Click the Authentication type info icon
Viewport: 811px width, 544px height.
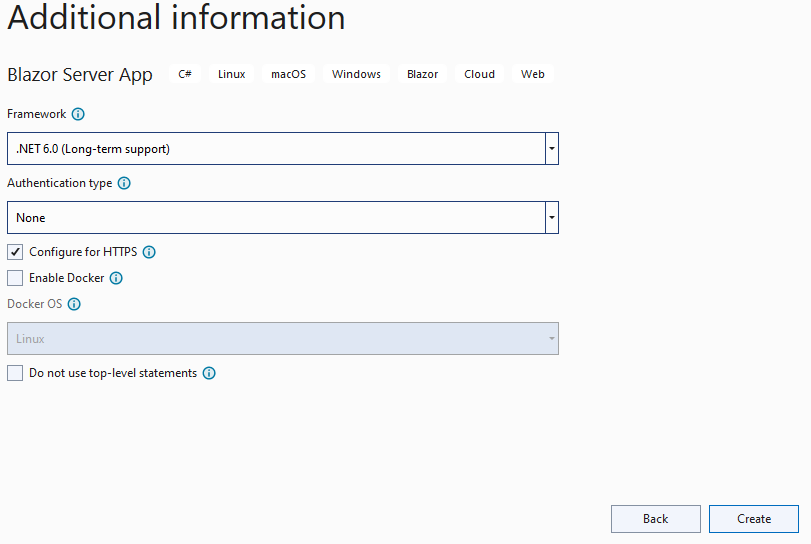pos(124,183)
